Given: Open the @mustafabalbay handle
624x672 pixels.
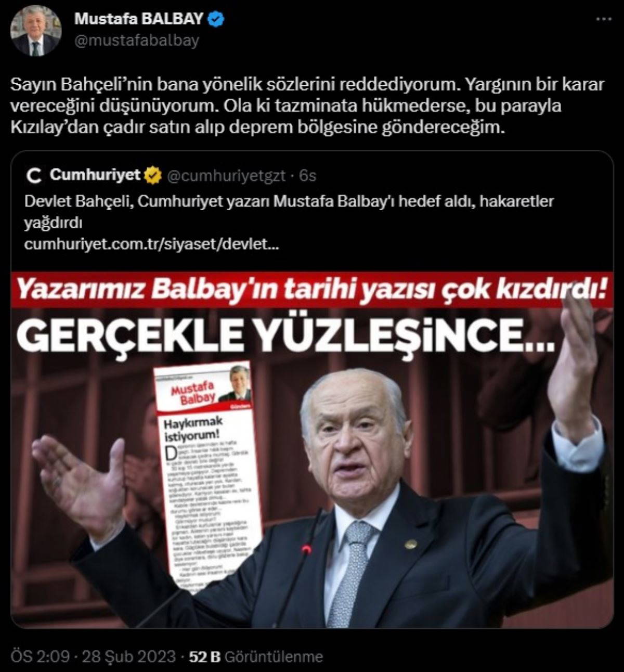Looking at the screenshot, I should point(137,41).
